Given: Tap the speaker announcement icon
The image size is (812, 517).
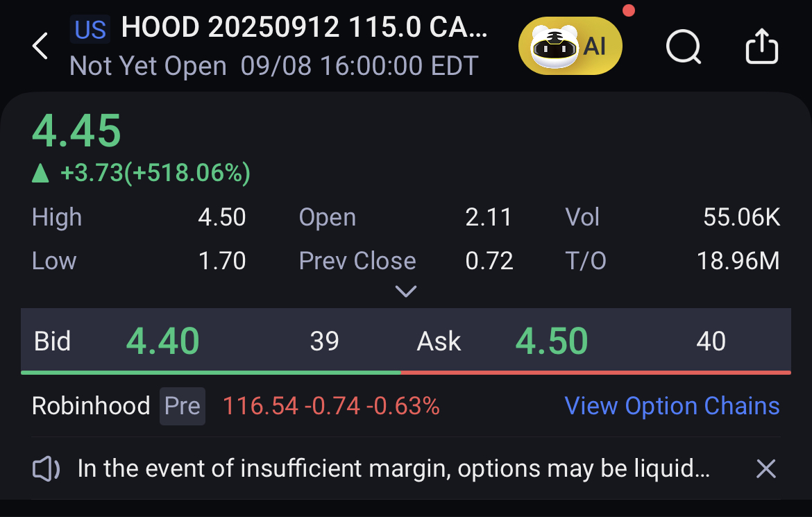Looking at the screenshot, I should (46, 469).
